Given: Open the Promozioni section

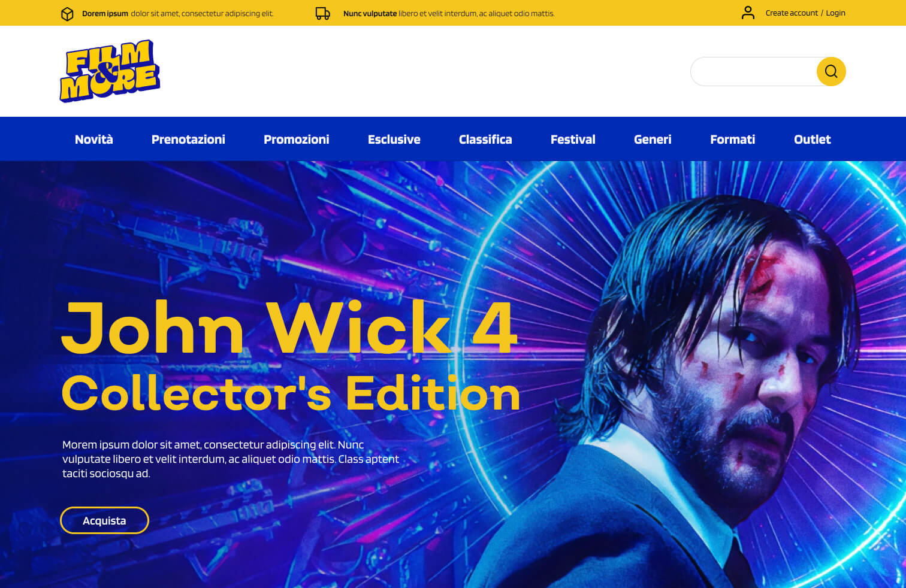Looking at the screenshot, I should click(x=296, y=139).
